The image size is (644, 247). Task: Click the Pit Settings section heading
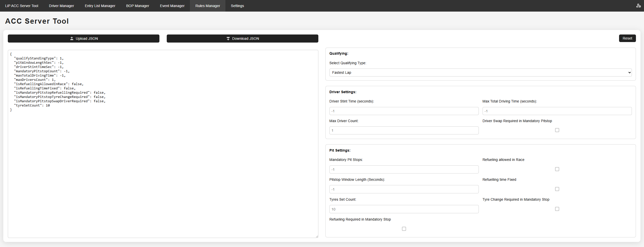tap(340, 150)
